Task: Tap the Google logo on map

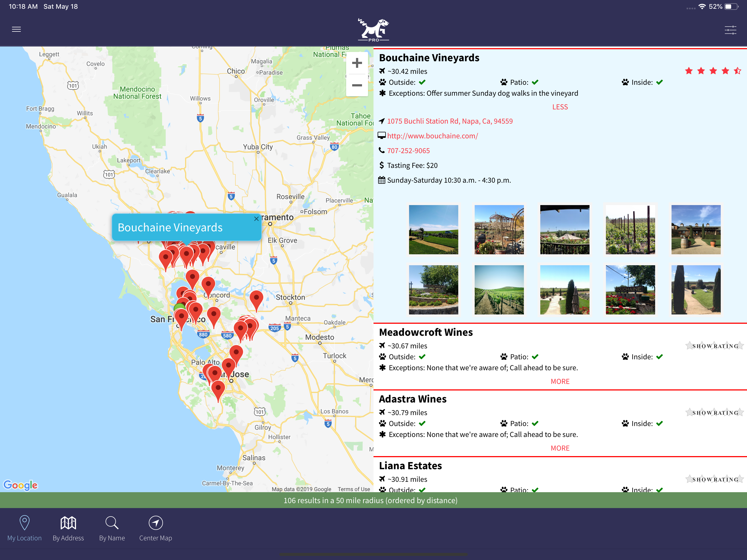Action: tap(21, 485)
